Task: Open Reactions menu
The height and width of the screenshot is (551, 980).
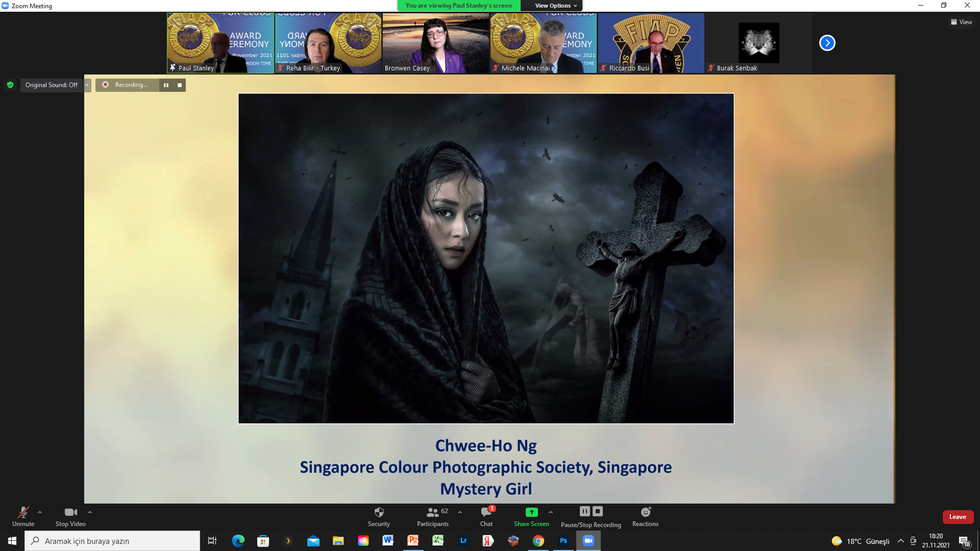Action: coord(645,516)
